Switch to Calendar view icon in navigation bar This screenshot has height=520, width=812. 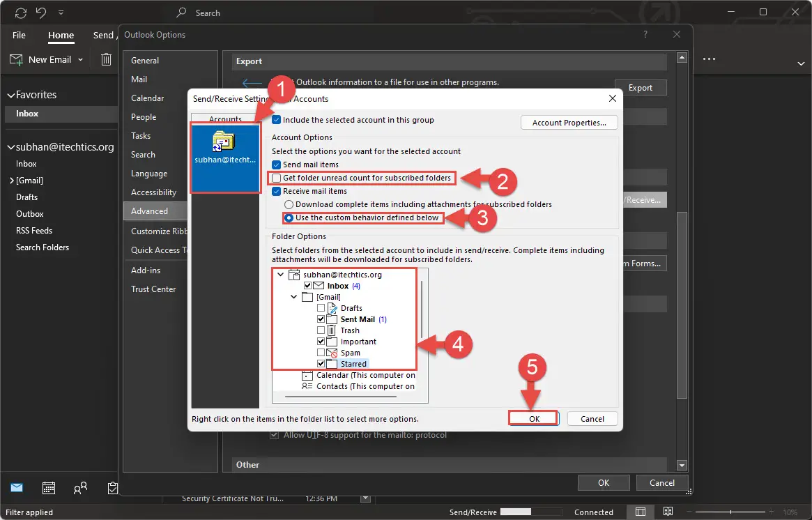[49, 487]
